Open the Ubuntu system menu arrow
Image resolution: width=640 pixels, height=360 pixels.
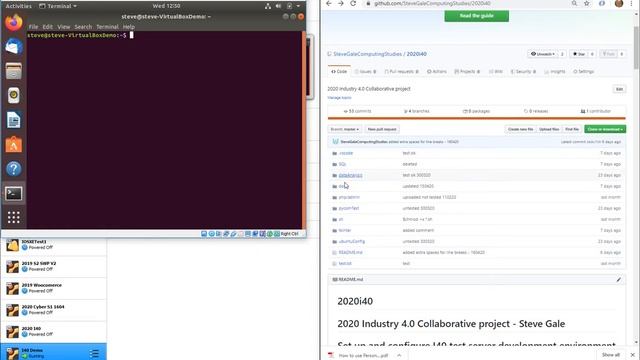[298, 6]
